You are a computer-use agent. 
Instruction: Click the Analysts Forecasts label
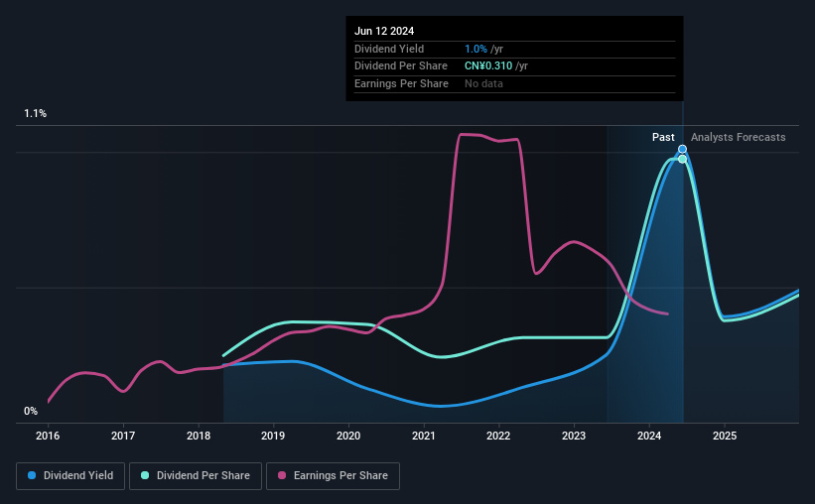(x=739, y=137)
